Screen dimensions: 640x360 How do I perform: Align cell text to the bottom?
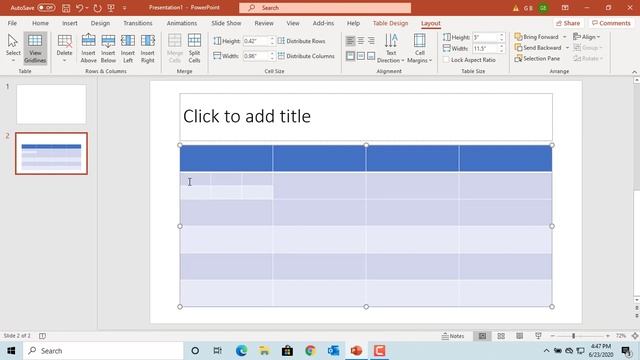pos(371,56)
